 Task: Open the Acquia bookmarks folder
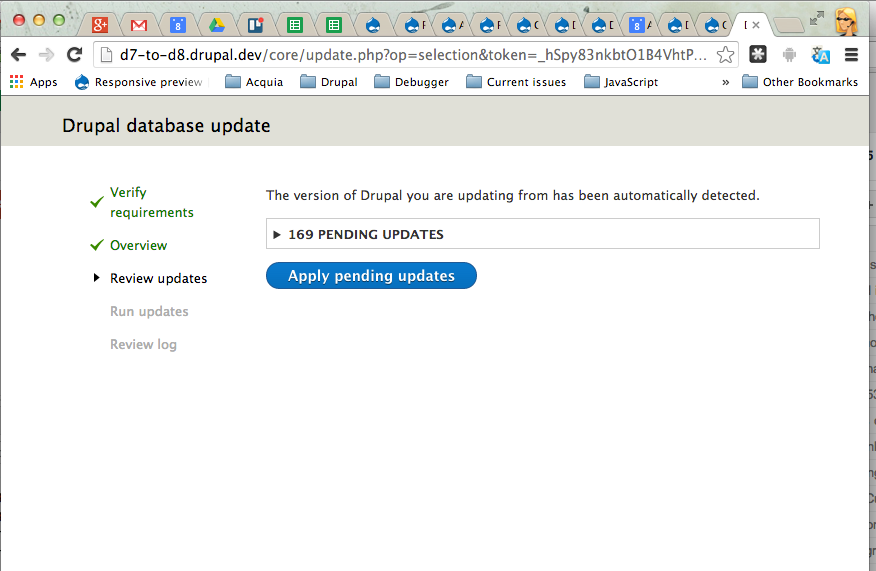click(x=254, y=82)
